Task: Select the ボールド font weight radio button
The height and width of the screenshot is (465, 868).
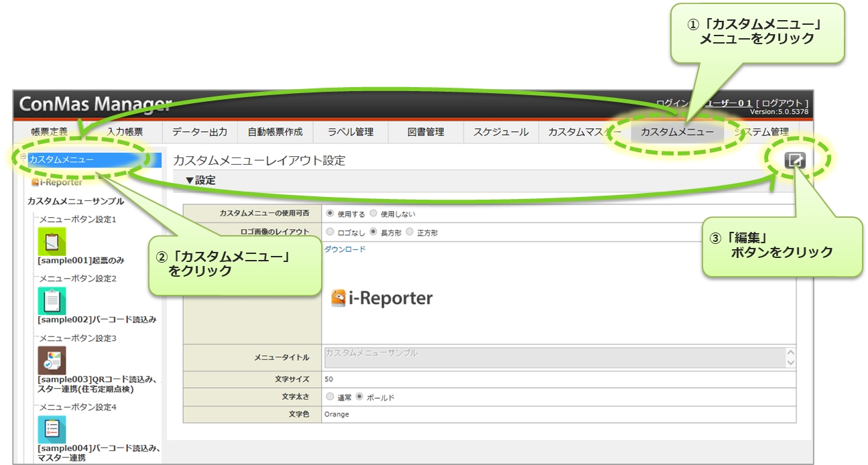Action: click(x=359, y=397)
